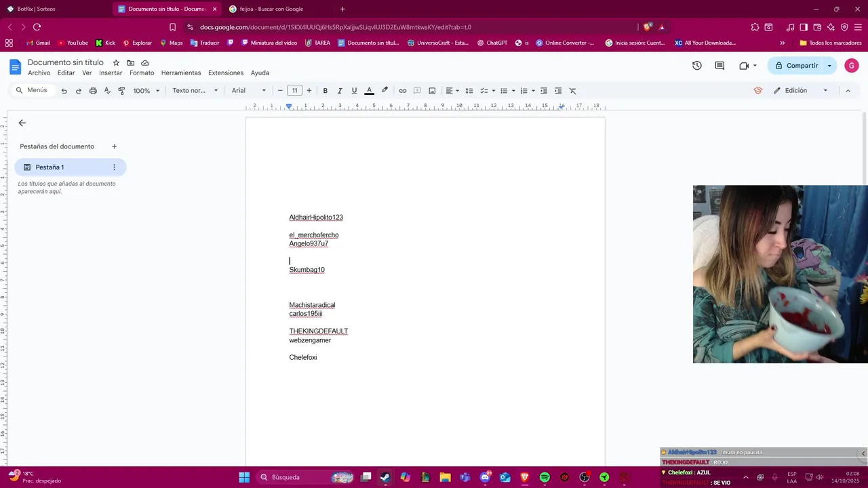Increase the font size
Image resolution: width=868 pixels, height=488 pixels.
click(309, 91)
